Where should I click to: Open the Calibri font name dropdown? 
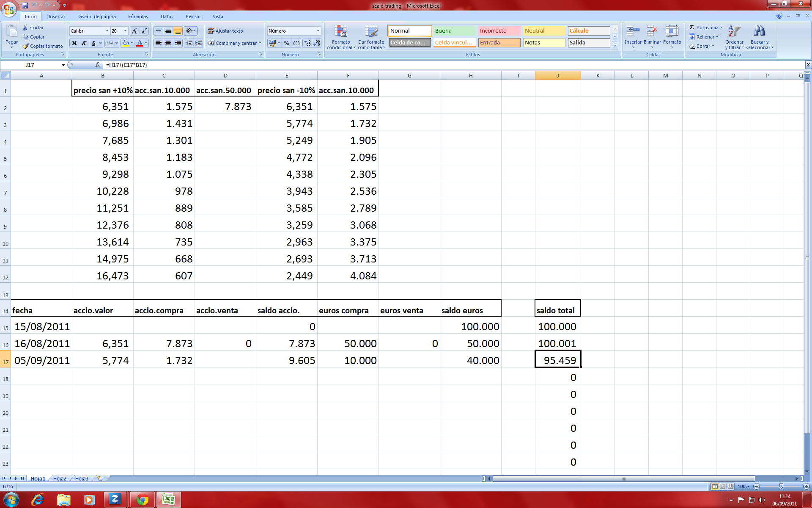[x=107, y=31]
